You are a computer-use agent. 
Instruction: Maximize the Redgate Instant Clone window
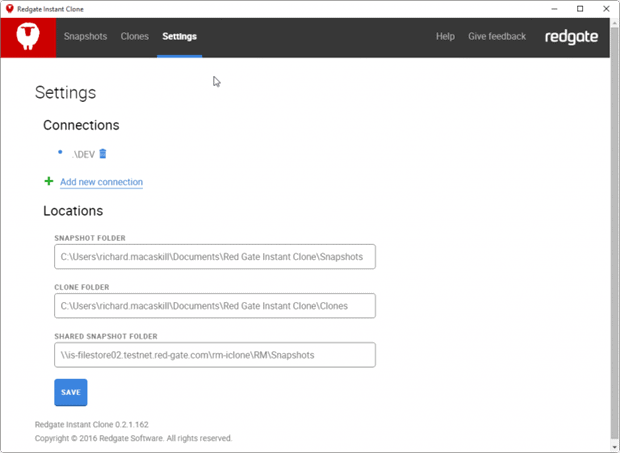(x=580, y=9)
